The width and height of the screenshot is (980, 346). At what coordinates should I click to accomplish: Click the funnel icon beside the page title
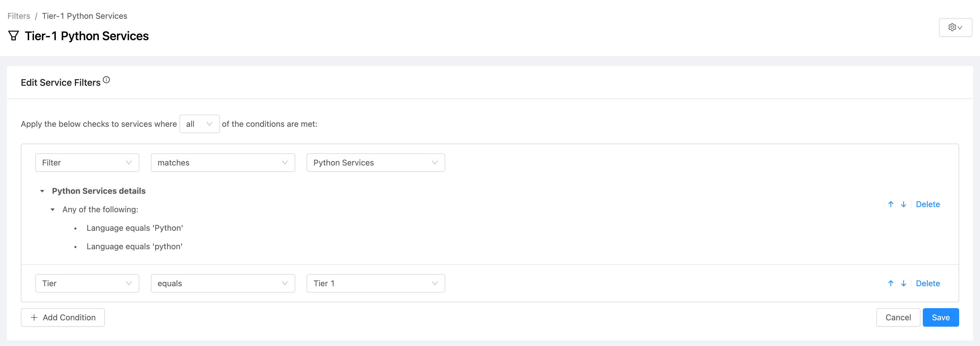(14, 36)
